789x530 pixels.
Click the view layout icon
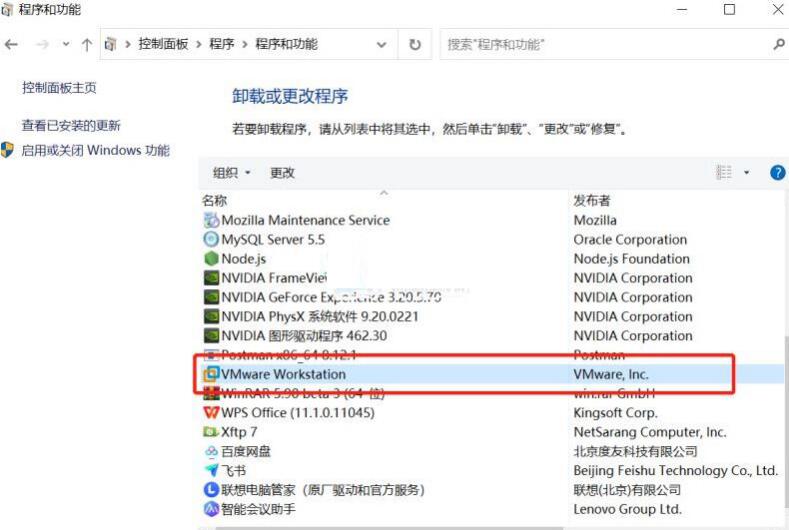pos(724,172)
